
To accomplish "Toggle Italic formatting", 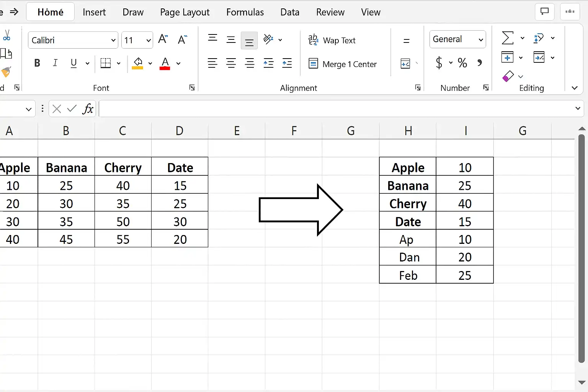I will (x=55, y=63).
